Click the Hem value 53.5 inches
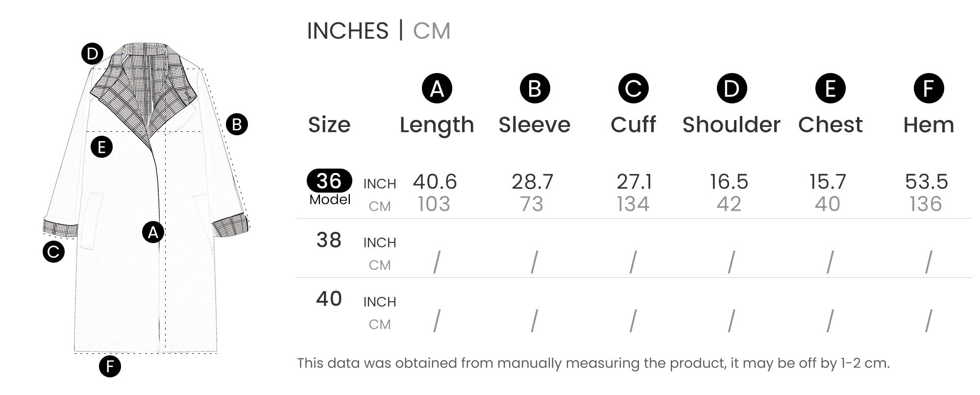980x395 pixels. (x=927, y=182)
